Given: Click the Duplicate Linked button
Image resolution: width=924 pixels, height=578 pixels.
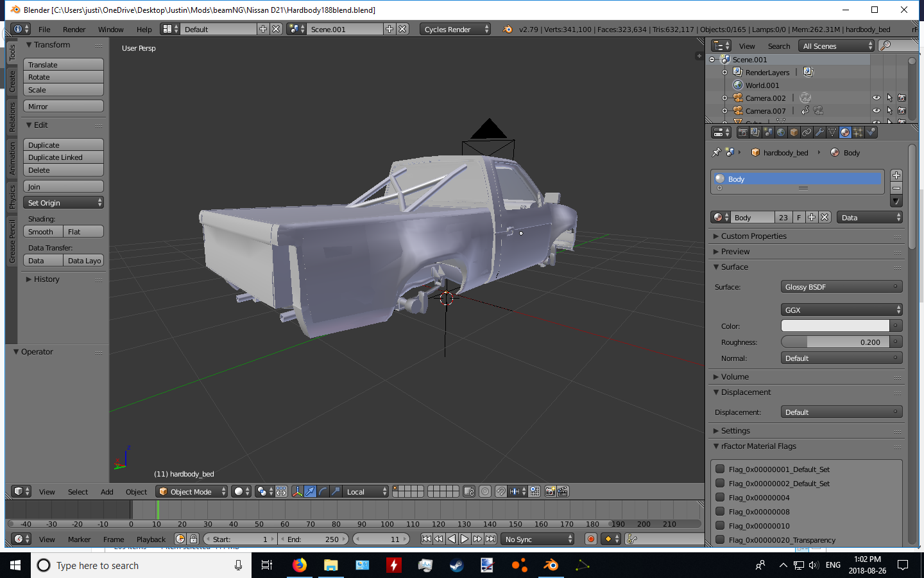Looking at the screenshot, I should [63, 157].
